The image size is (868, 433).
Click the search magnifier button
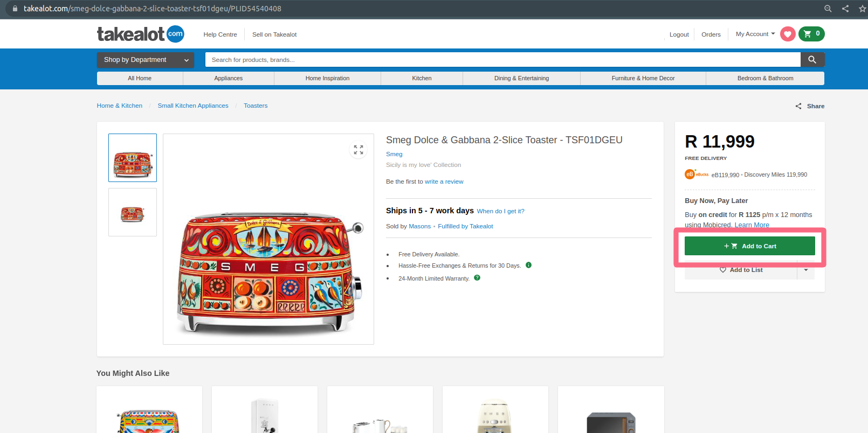point(812,60)
